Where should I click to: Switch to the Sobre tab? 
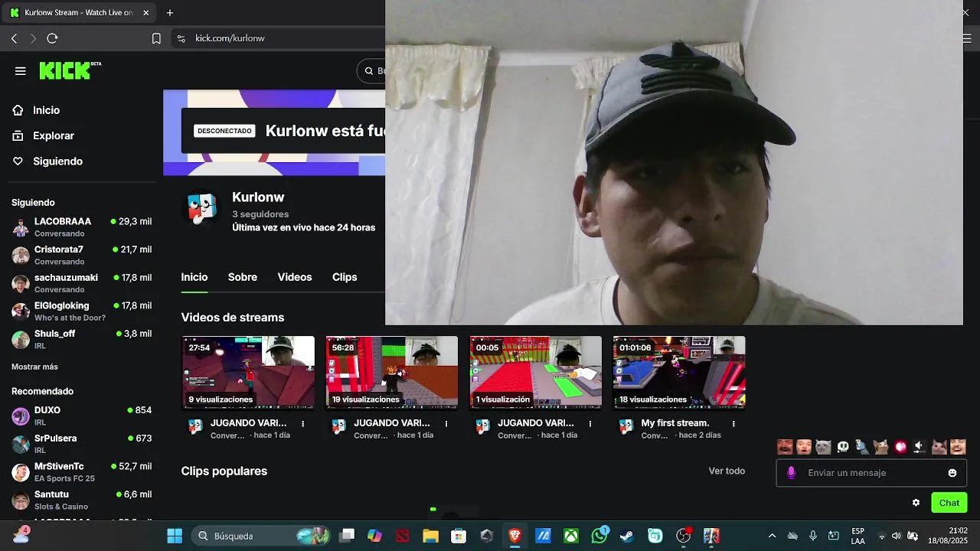243,277
